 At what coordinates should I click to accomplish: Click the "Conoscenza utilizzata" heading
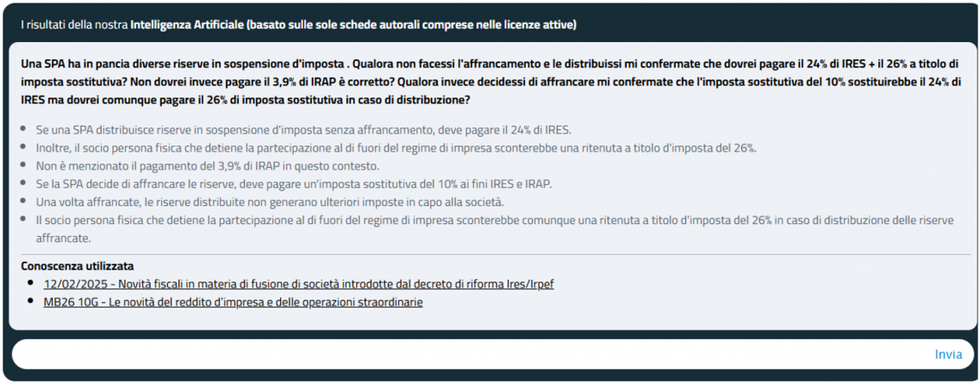[x=77, y=266]
